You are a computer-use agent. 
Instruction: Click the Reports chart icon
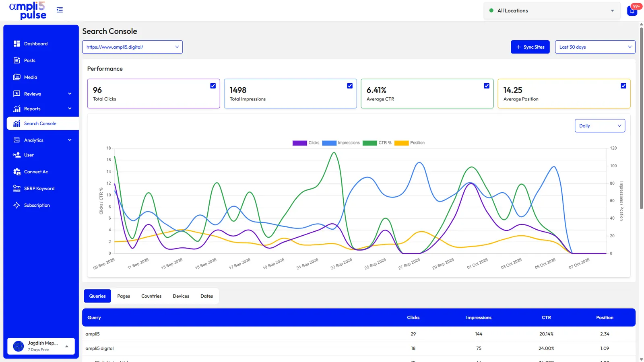17,109
